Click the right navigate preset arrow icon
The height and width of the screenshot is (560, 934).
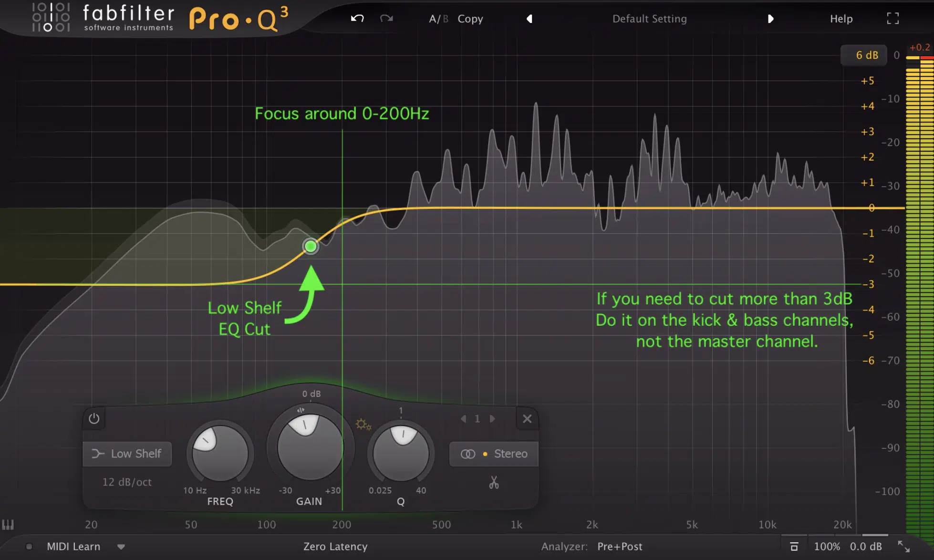(x=770, y=18)
